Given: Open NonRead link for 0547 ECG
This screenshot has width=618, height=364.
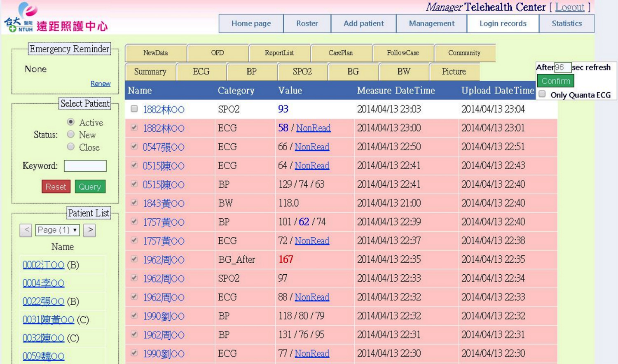Looking at the screenshot, I should point(312,147).
